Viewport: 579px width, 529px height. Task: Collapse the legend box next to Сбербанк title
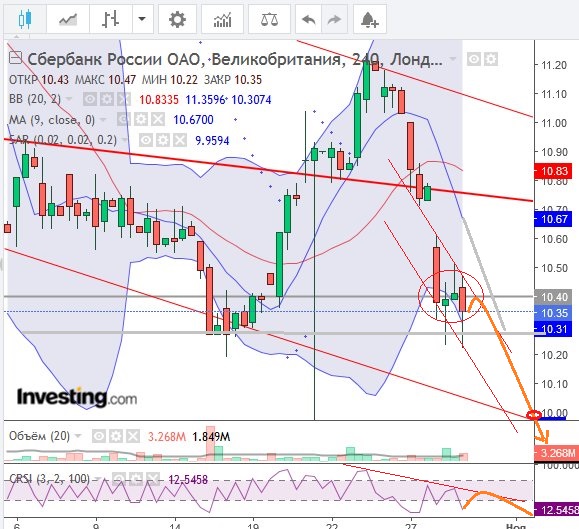(x=16, y=58)
